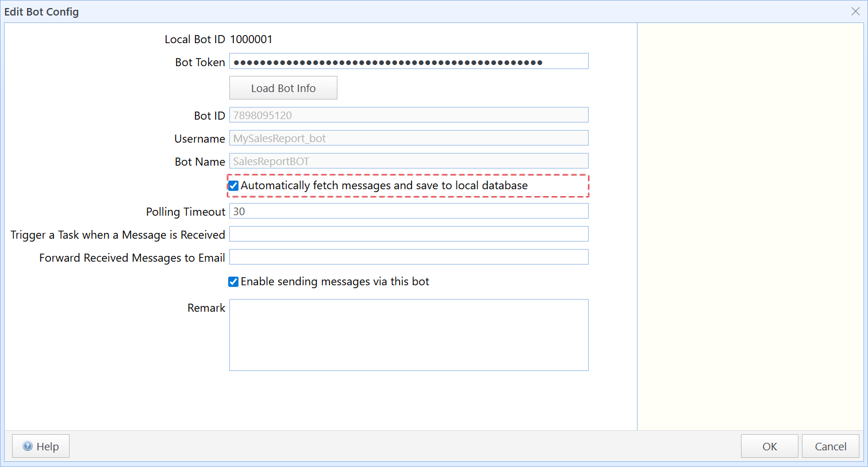The height and width of the screenshot is (467, 868).
Task: Click the Edit Bot Config title bar
Action: tap(402, 12)
